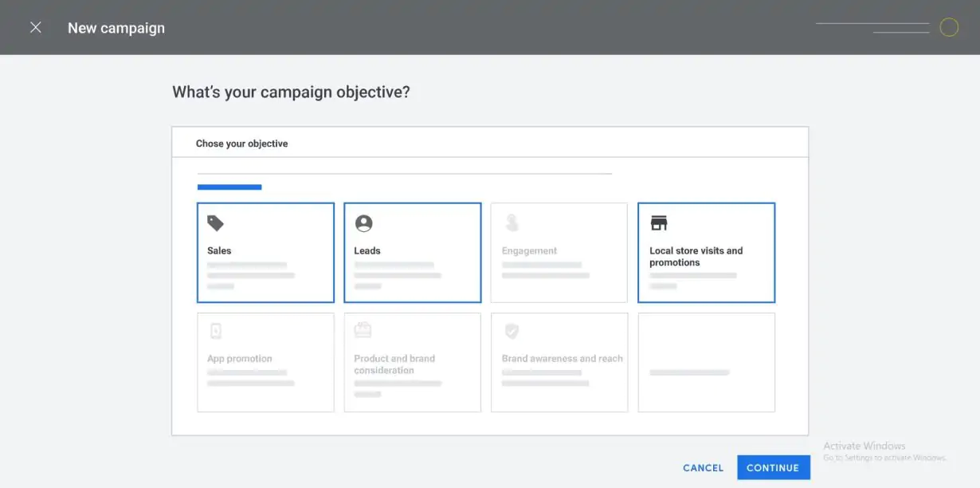980x488 pixels.
Task: Click the Local store storefront icon
Action: click(x=659, y=222)
